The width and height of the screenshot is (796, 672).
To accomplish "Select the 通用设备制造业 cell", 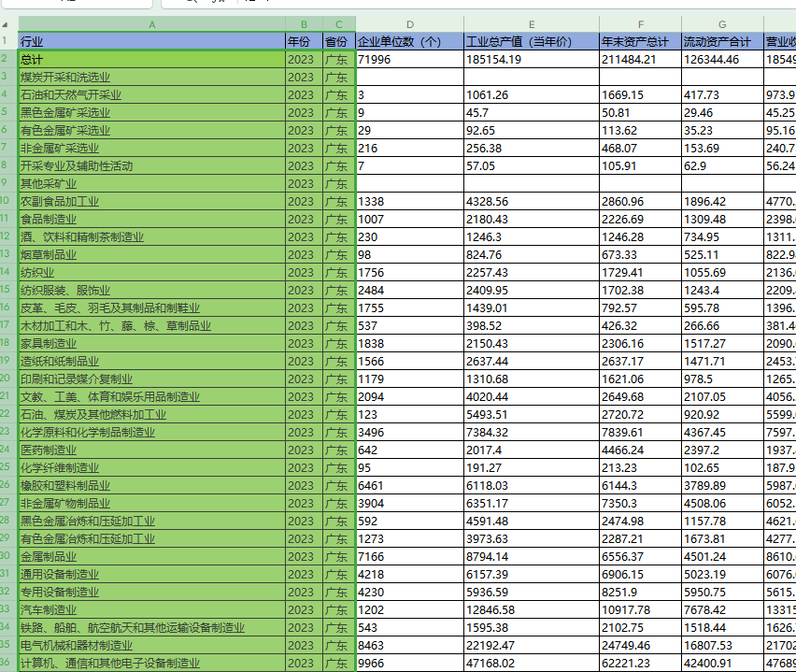I will pos(151,575).
